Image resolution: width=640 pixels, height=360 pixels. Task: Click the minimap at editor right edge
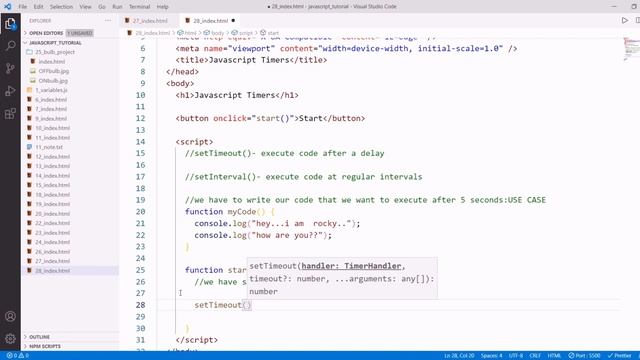(x=631, y=49)
